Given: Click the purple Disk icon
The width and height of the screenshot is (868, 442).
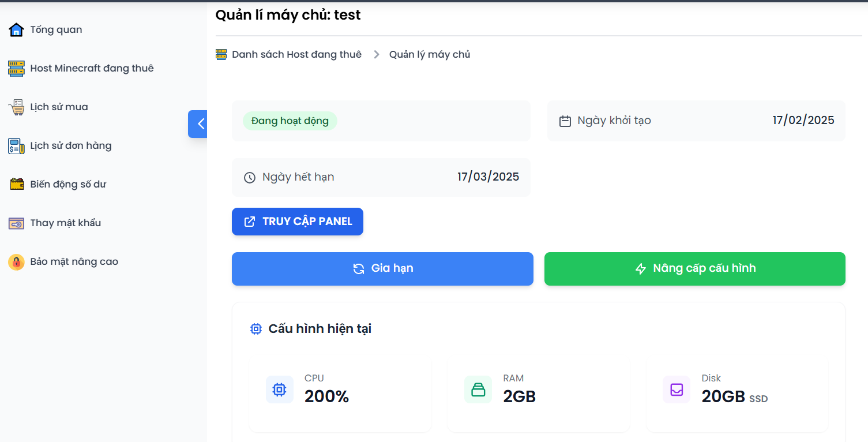Looking at the screenshot, I should point(677,390).
